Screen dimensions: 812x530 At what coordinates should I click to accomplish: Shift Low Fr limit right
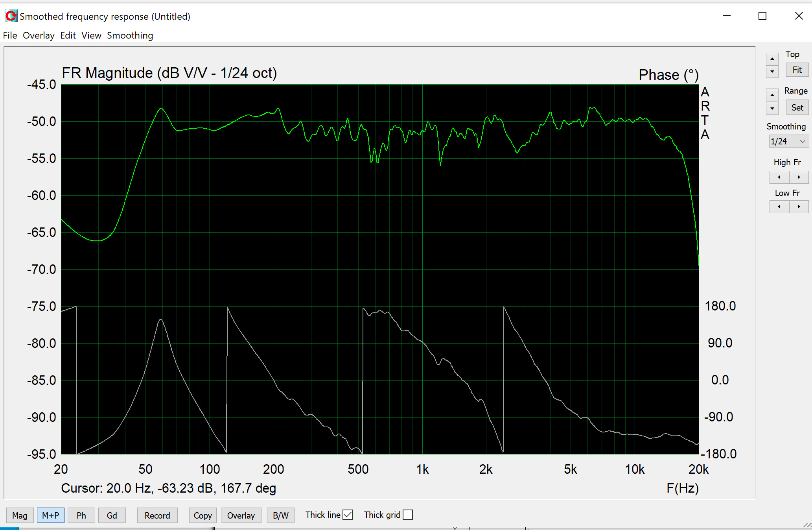799,207
